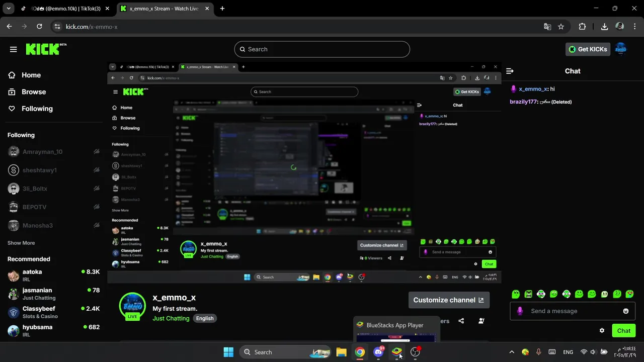Click the tray microphone icon
644x362 pixels.
pyautogui.click(x=538, y=352)
